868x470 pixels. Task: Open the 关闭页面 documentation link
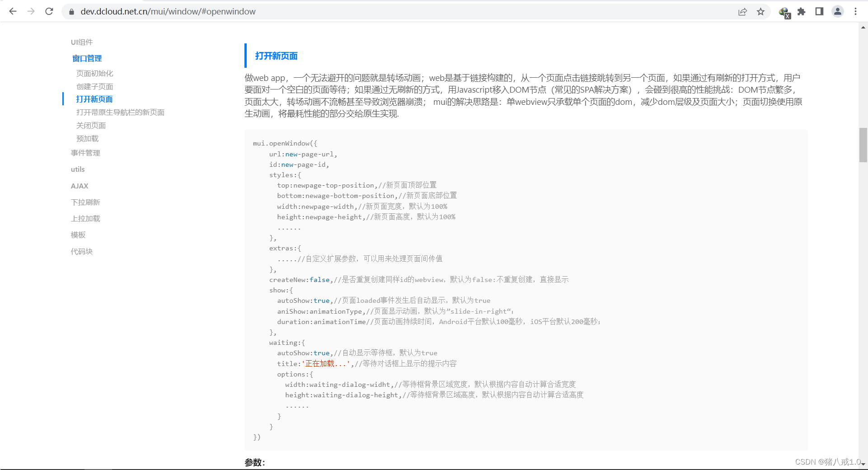tap(91, 125)
